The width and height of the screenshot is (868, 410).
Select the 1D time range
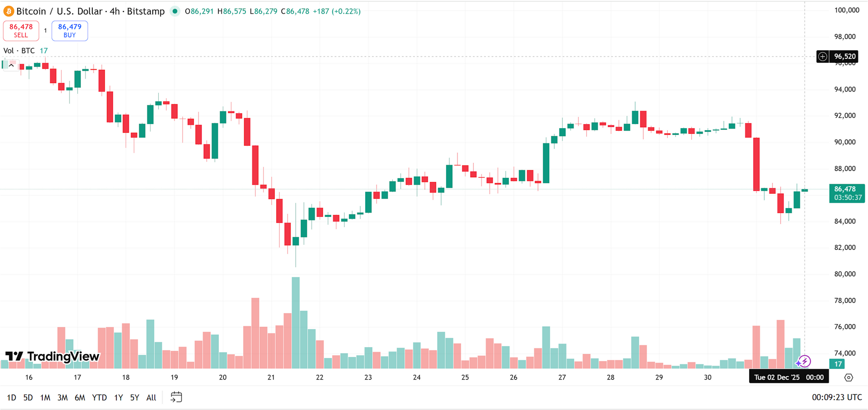point(11,397)
